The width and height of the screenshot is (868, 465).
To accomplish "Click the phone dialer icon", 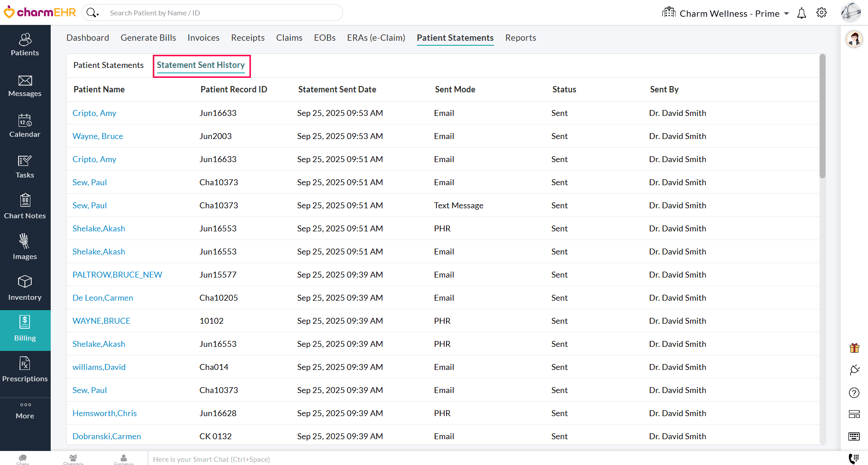I will [x=854, y=459].
